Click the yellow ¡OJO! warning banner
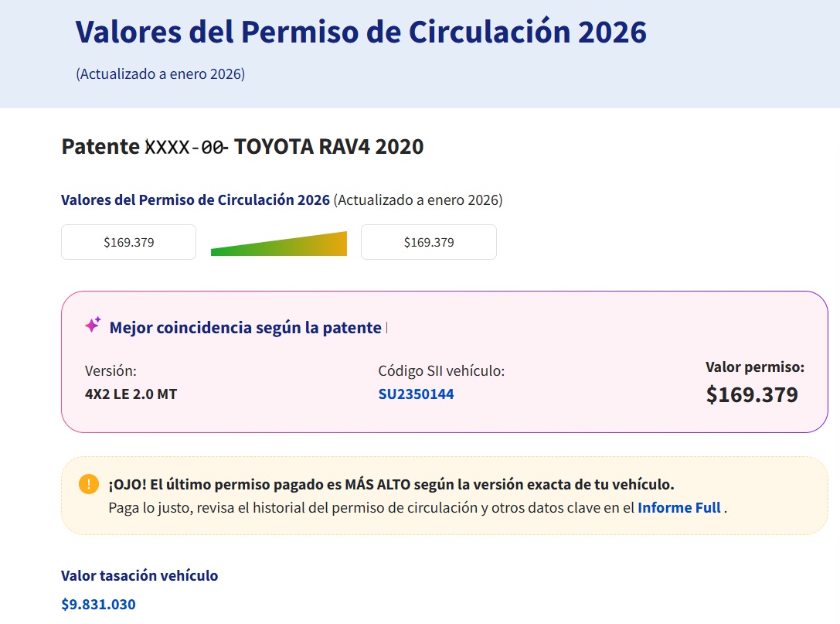The image size is (840, 624). click(x=444, y=496)
